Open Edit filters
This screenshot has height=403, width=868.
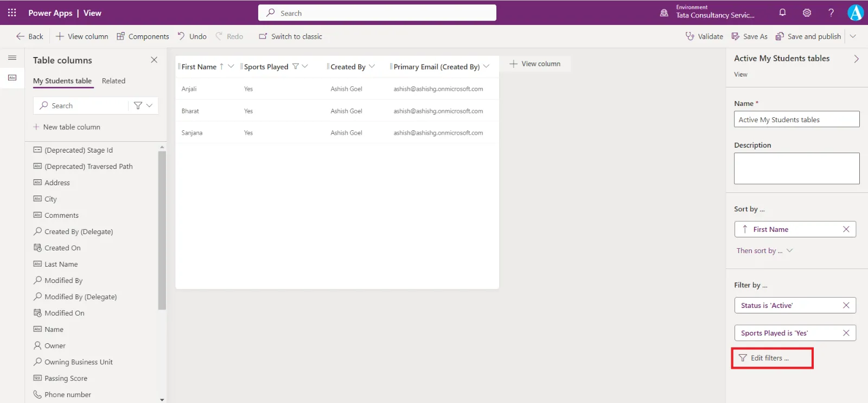click(x=764, y=358)
